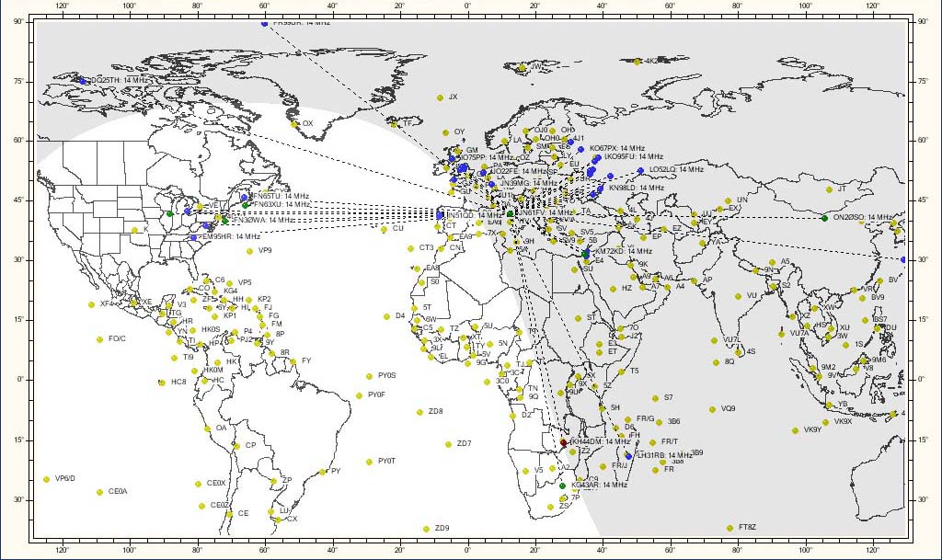Image resolution: width=942 pixels, height=560 pixels.
Task: Click the ZD8 prefix label
Action: (435, 412)
